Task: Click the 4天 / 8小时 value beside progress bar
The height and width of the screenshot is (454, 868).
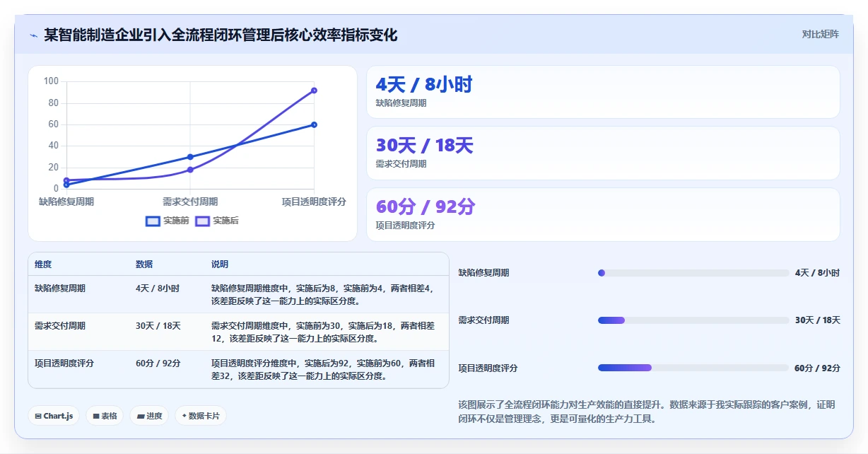Action: pos(817,273)
